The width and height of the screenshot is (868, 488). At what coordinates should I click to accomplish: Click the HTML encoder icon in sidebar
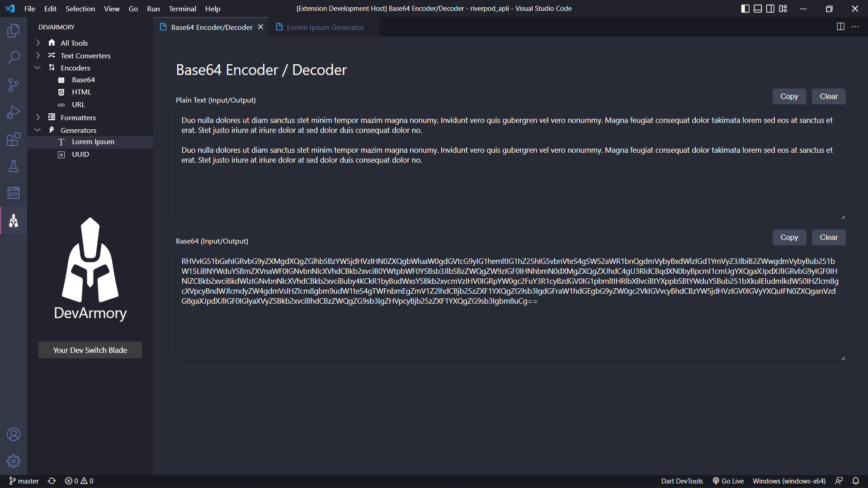pos(61,92)
